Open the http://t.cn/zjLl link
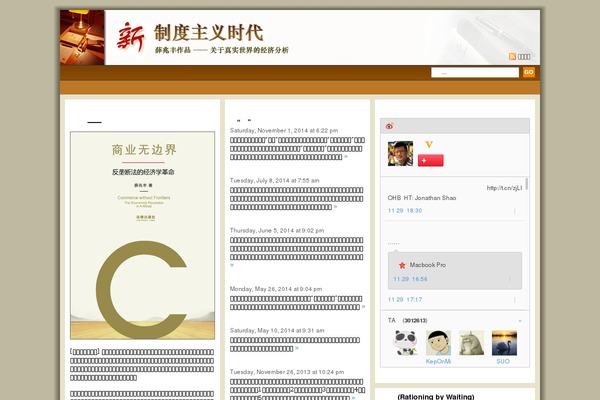 pos(504,188)
